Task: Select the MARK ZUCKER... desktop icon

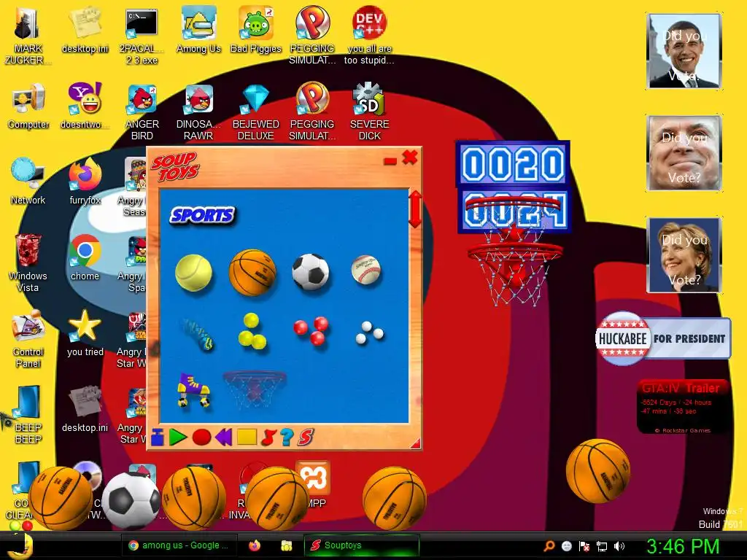Action: tap(28, 36)
